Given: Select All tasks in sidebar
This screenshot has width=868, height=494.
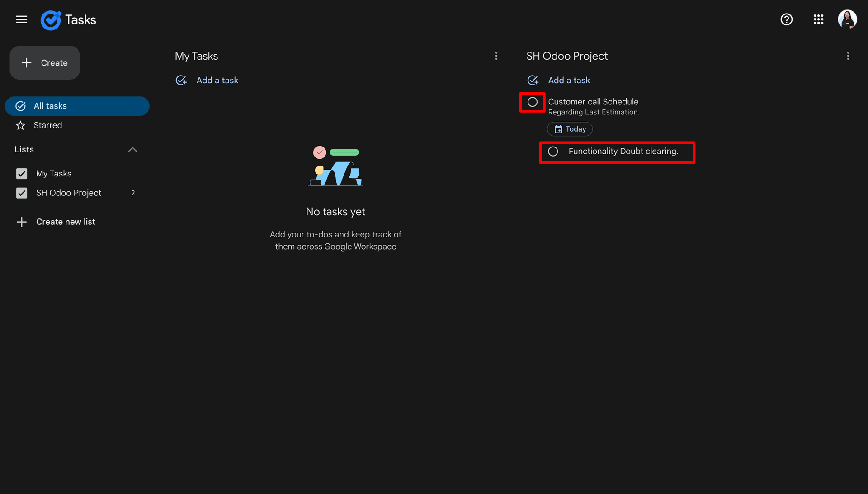Looking at the screenshot, I should 77,106.
